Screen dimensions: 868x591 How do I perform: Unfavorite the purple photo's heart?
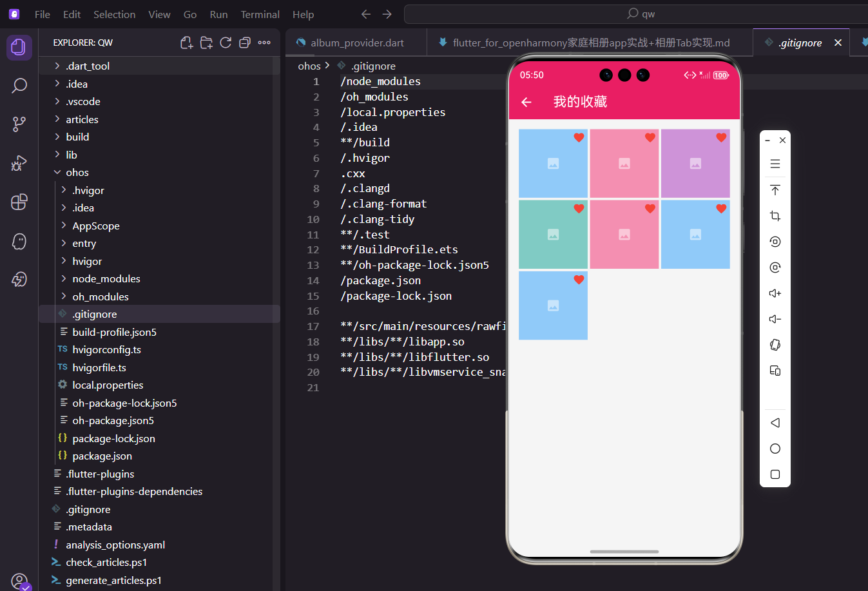tap(721, 137)
